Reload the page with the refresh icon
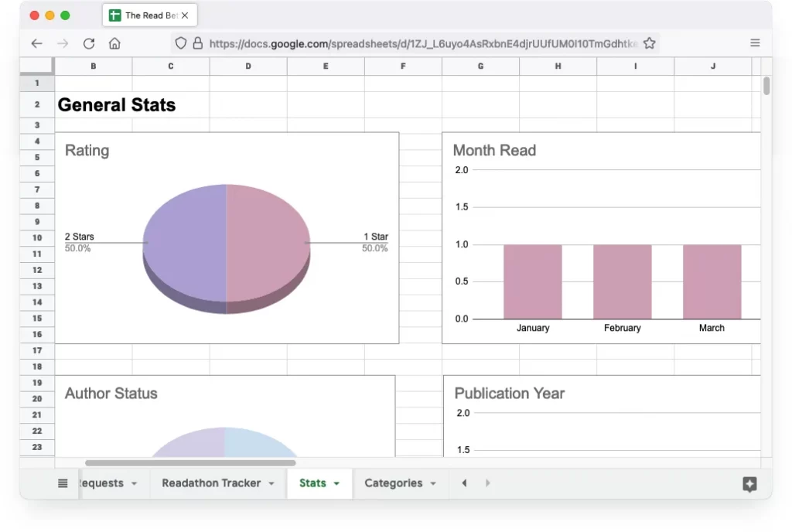 tap(89, 43)
